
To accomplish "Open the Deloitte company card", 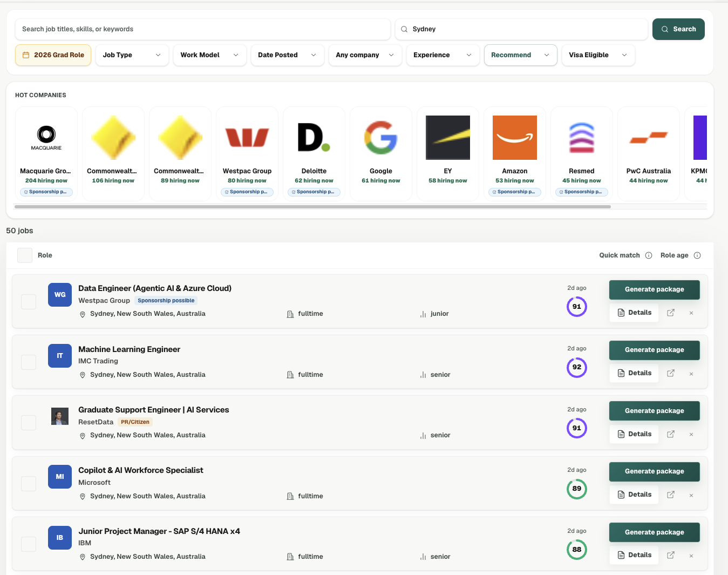I will click(314, 154).
